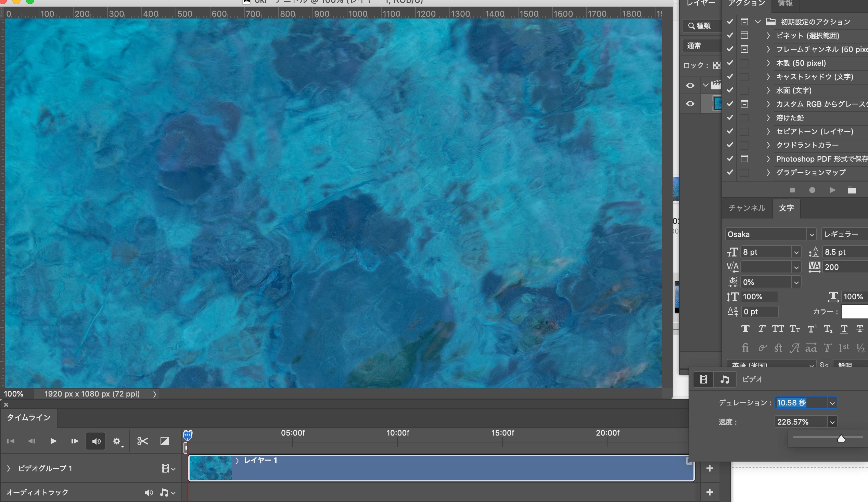The height and width of the screenshot is (502, 868).
Task: Open the speed 228.57% dropdown arrow
Action: [x=832, y=422]
